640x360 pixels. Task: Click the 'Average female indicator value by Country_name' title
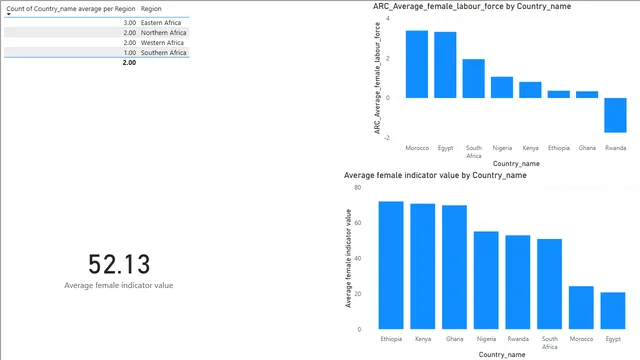(x=435, y=176)
